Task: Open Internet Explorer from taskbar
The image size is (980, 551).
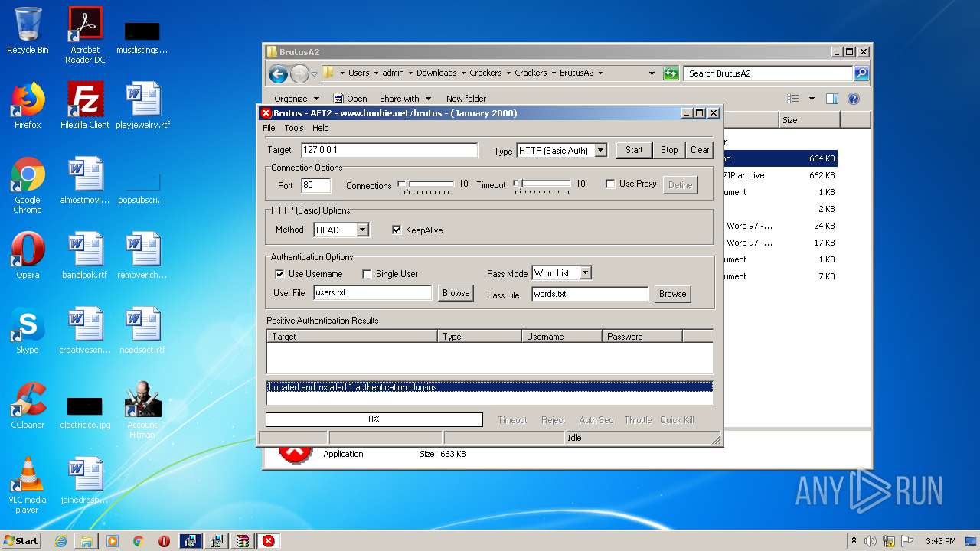Action: [x=60, y=541]
